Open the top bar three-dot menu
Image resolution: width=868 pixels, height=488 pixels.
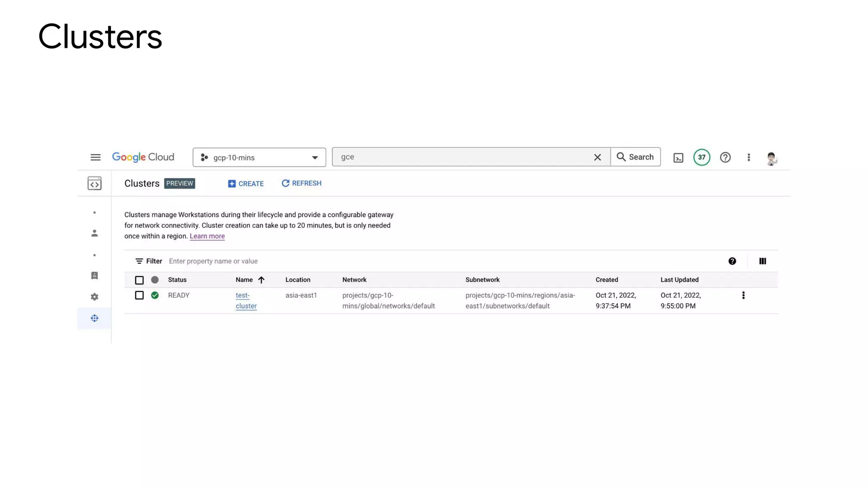[x=748, y=157]
